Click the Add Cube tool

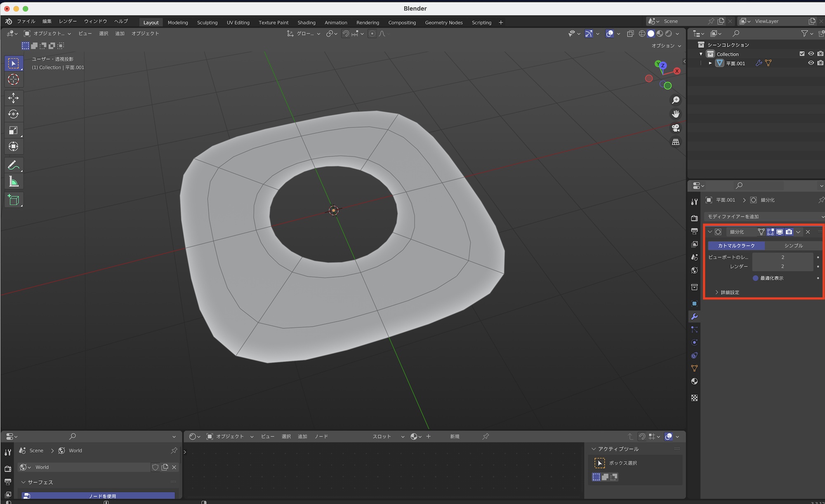click(x=13, y=200)
